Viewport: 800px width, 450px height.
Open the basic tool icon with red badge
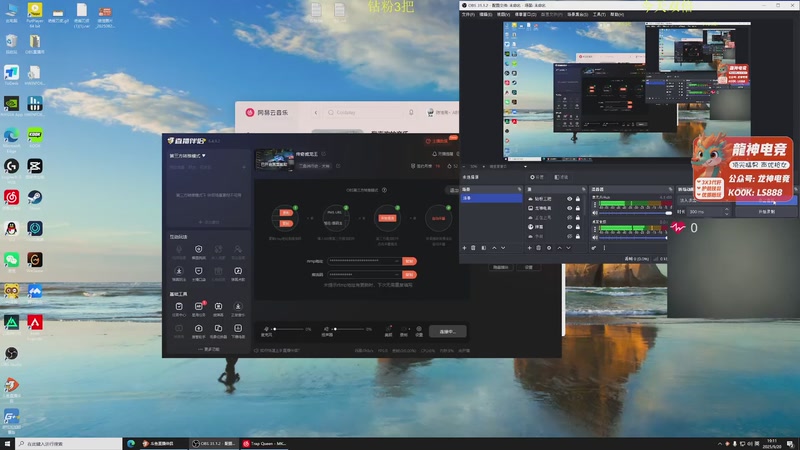[x=198, y=309]
